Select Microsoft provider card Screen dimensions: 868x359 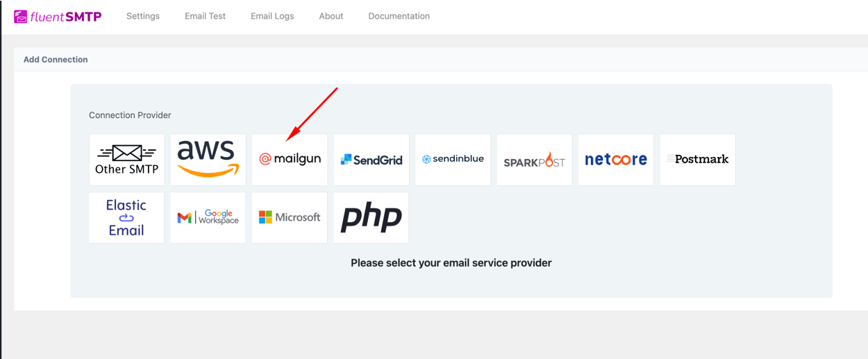pyautogui.click(x=290, y=218)
